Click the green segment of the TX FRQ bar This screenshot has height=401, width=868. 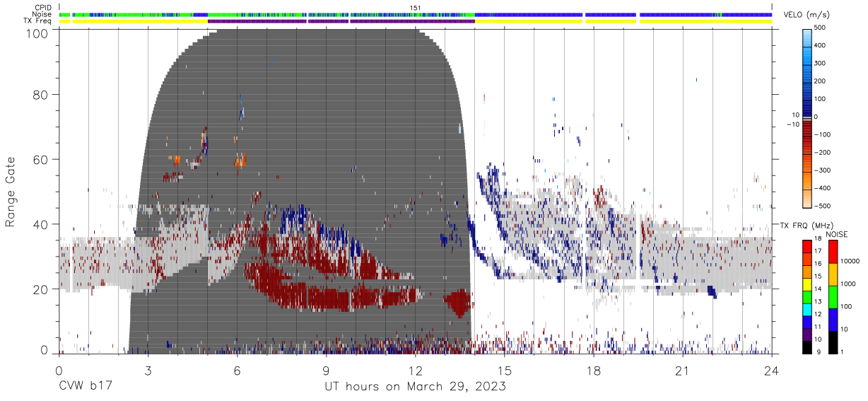(x=807, y=296)
